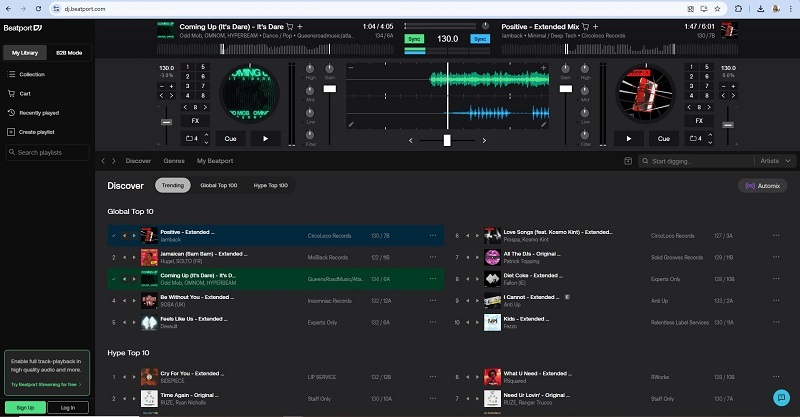This screenshot has width=800, height=417.
Task: Open more options for Be Without You
Action: [433, 301]
